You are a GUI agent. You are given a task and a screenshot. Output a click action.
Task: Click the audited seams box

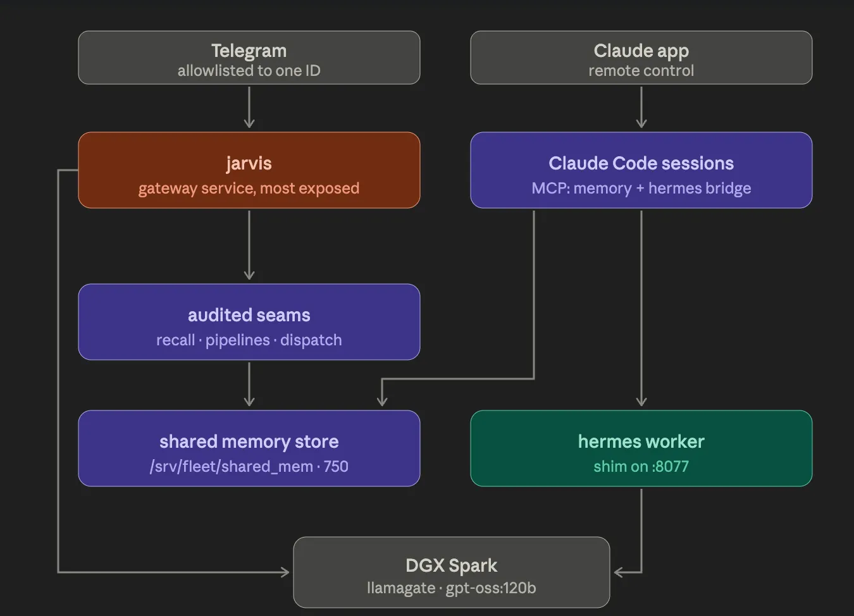[249, 322]
